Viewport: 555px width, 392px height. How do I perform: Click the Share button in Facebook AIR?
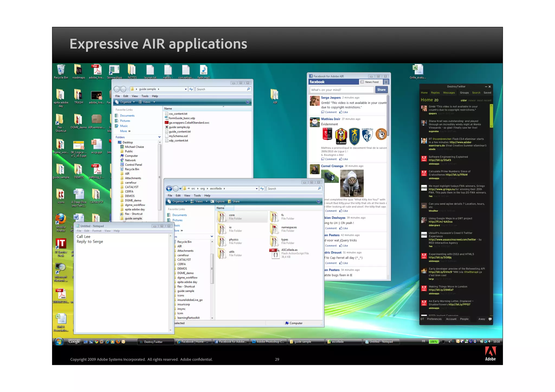(x=381, y=90)
